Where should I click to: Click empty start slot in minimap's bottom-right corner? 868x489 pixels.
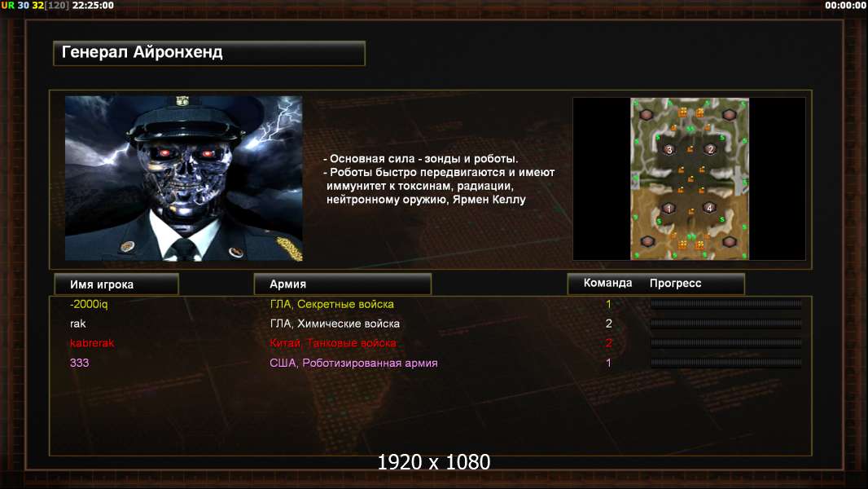(x=729, y=241)
